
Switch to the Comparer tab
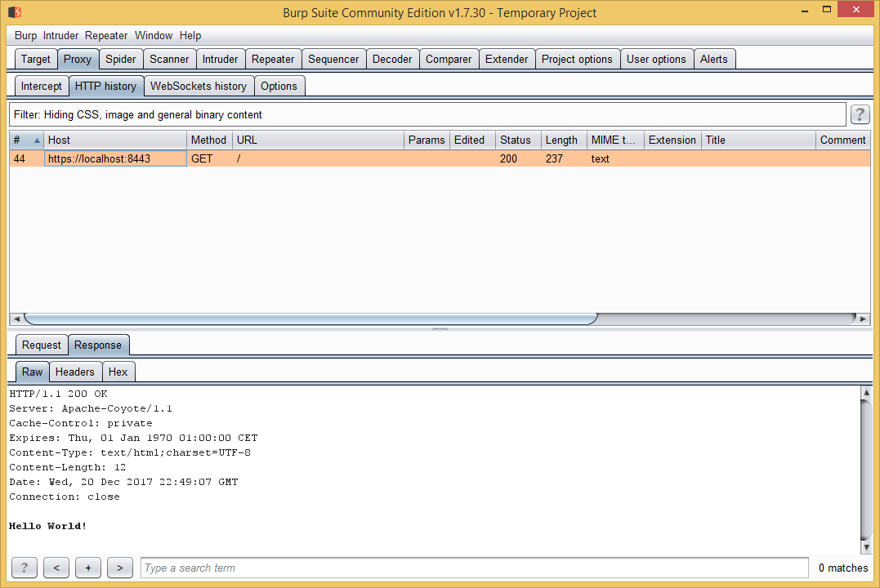[x=449, y=59]
